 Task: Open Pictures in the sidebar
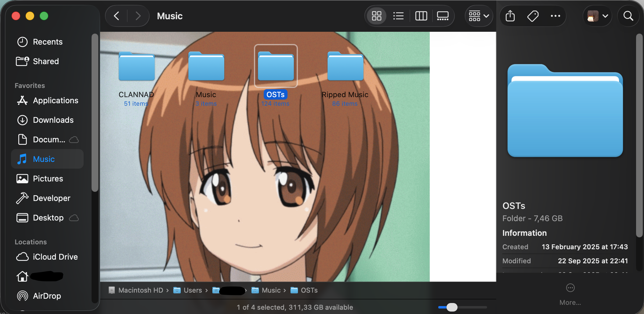48,179
